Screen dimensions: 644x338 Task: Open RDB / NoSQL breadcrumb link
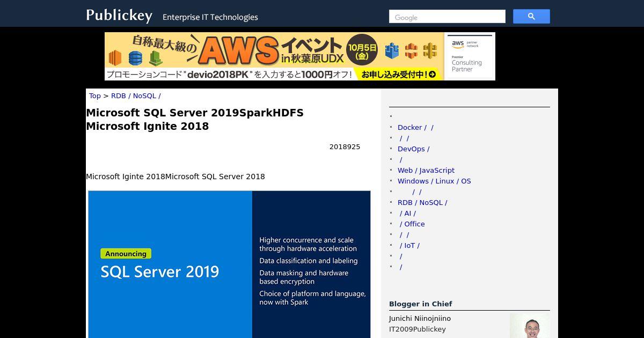tap(136, 96)
